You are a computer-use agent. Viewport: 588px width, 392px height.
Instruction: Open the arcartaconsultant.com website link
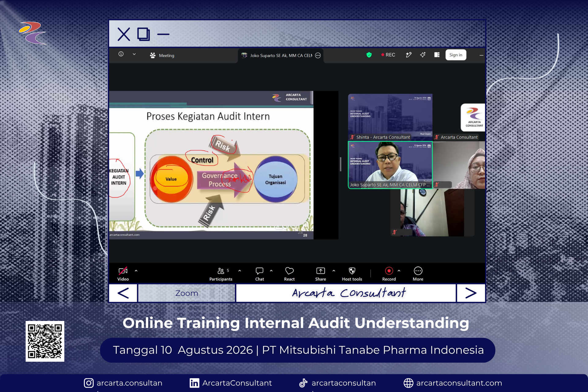point(453,383)
